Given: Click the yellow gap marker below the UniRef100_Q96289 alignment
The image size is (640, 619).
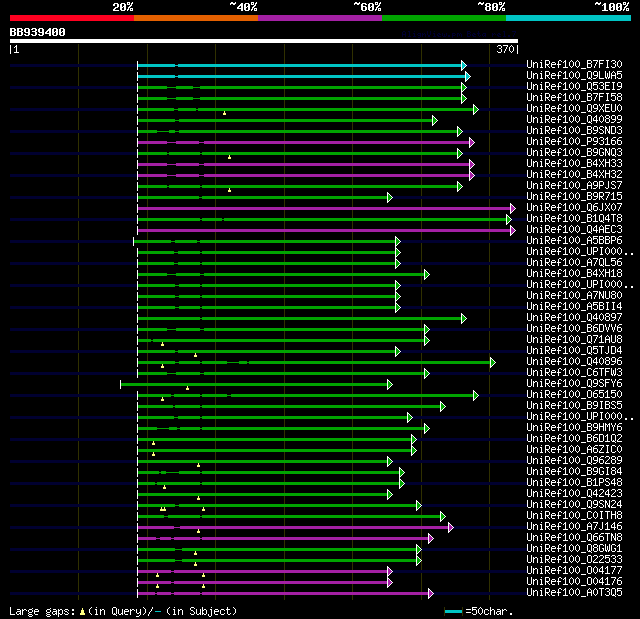Looking at the screenshot, I should (198, 465).
